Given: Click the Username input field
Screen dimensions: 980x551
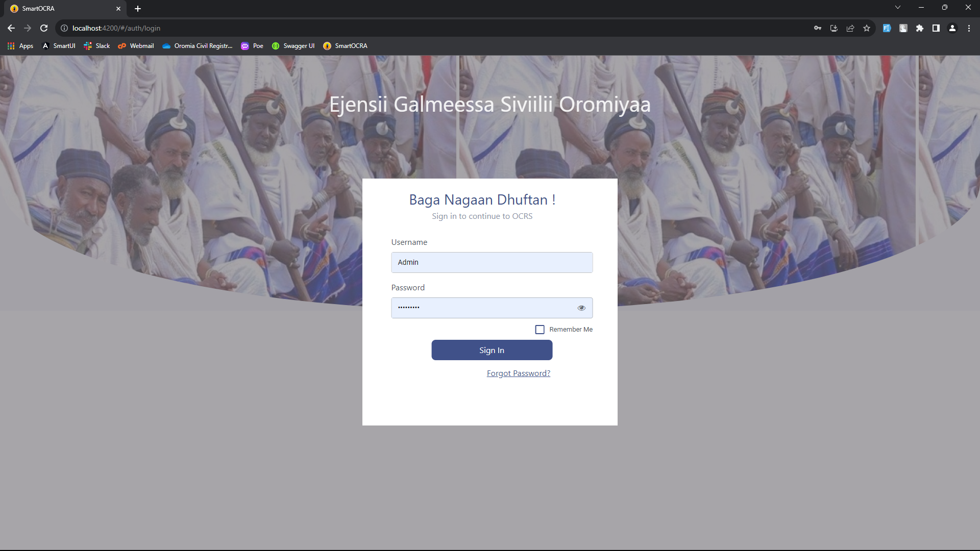Looking at the screenshot, I should (492, 262).
